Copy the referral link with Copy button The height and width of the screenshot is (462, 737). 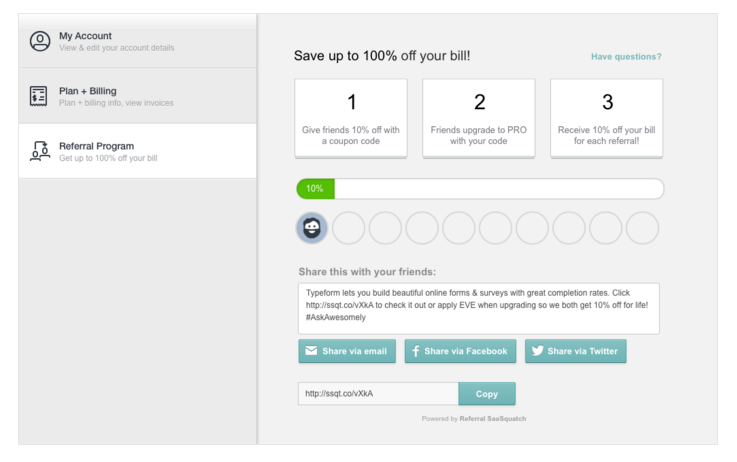[487, 394]
